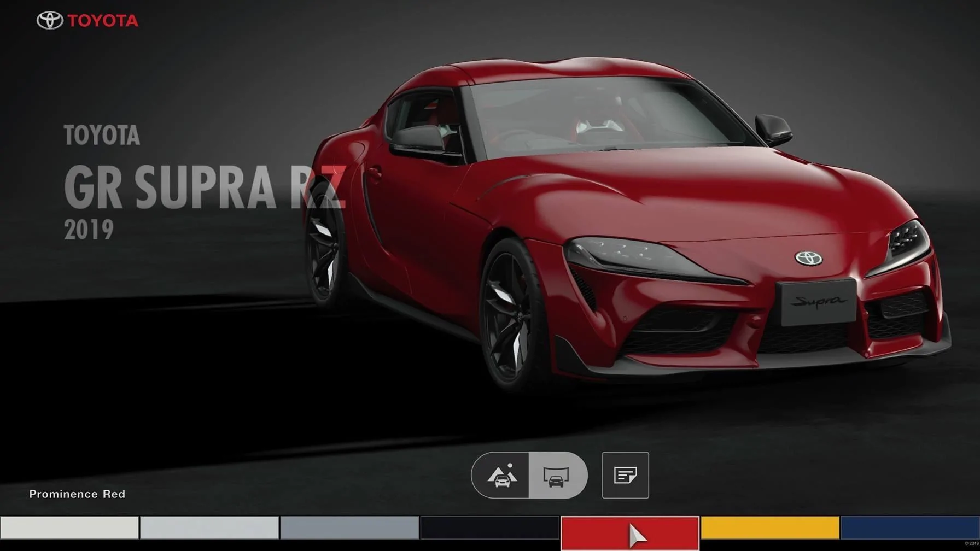Pick the blue-gray color swatch

pyautogui.click(x=349, y=528)
